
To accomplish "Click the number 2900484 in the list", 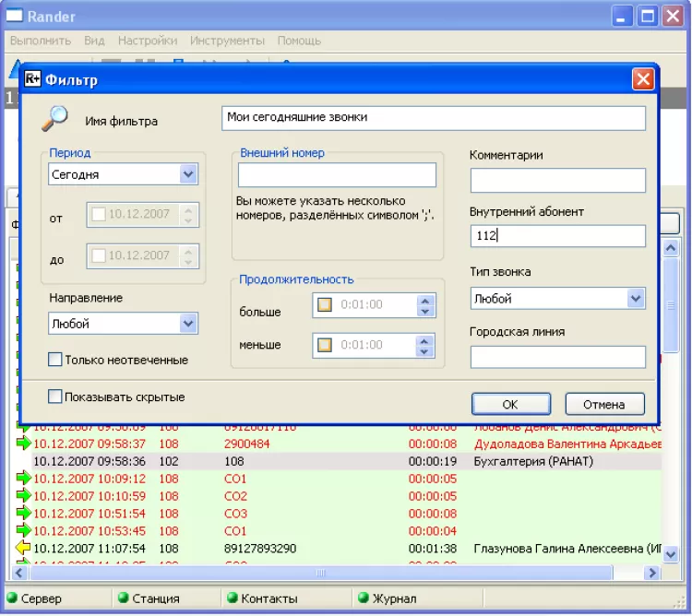I will coord(246,444).
